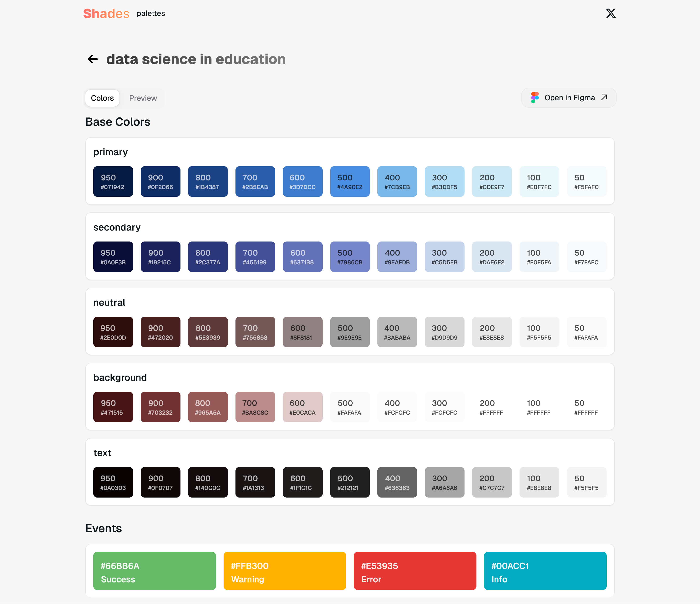This screenshot has width=700, height=604.
Task: Click secondary 200 swatch #DAE6F2
Action: [492, 257]
